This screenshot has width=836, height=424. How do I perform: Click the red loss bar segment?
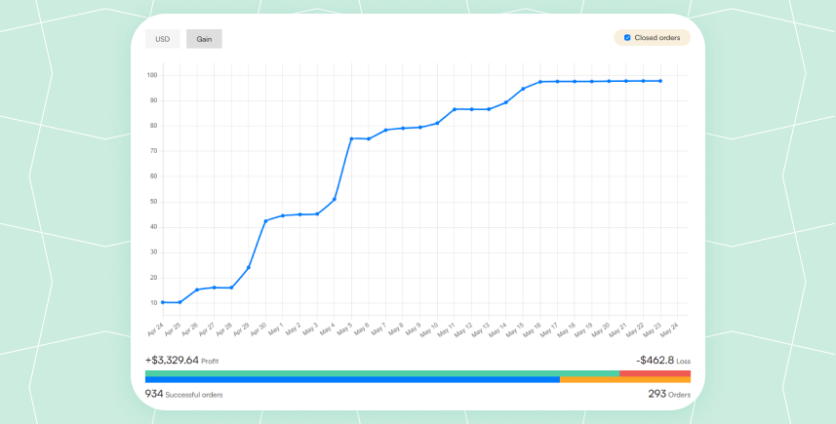[x=654, y=373]
